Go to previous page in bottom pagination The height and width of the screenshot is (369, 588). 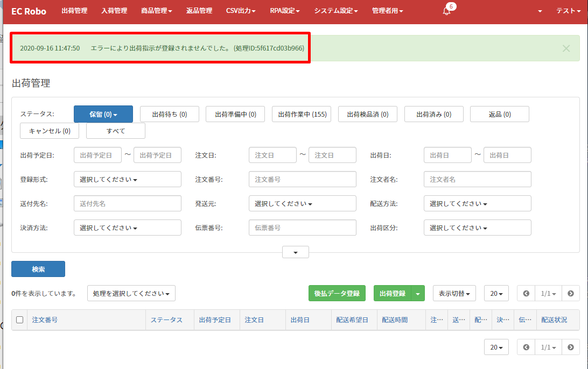click(x=526, y=347)
